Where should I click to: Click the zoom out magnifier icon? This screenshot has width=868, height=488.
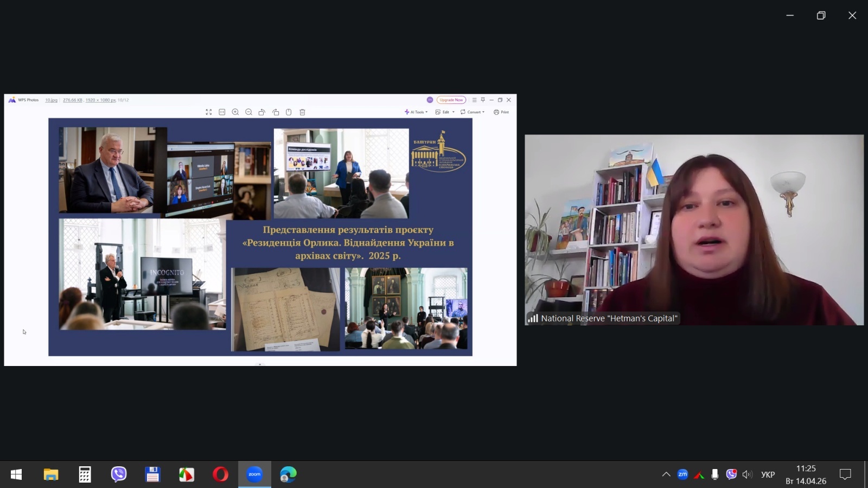point(248,112)
